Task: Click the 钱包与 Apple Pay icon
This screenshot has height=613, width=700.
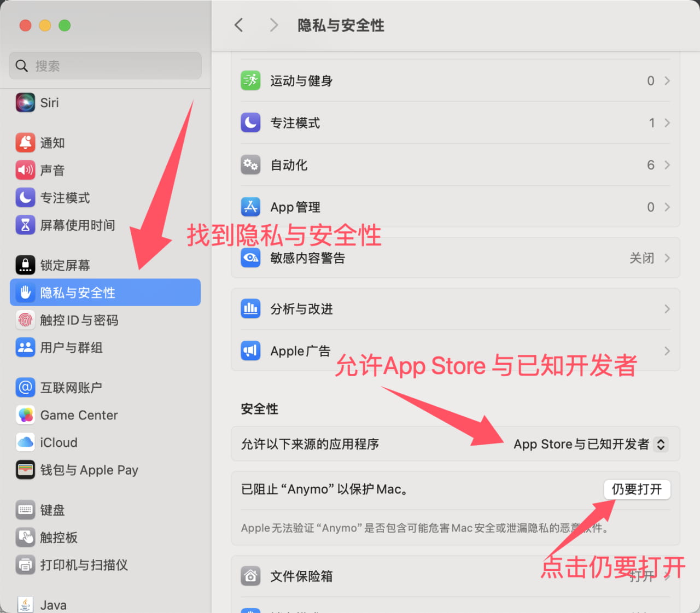Action: pyautogui.click(x=25, y=469)
